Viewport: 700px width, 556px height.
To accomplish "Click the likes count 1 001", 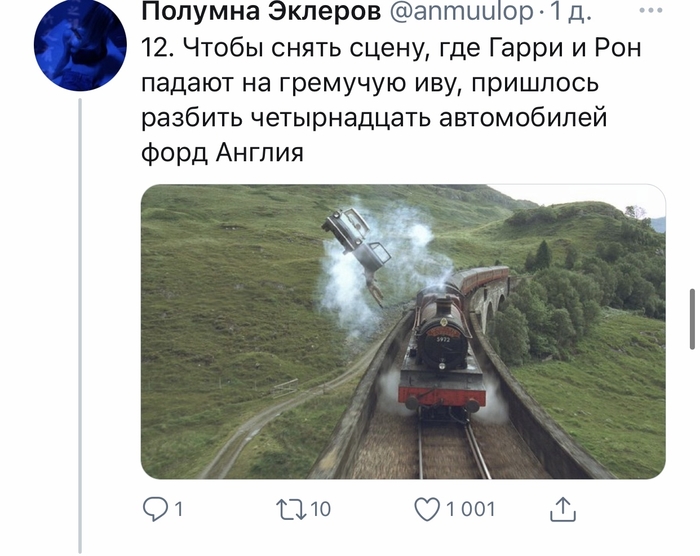I will (x=471, y=510).
